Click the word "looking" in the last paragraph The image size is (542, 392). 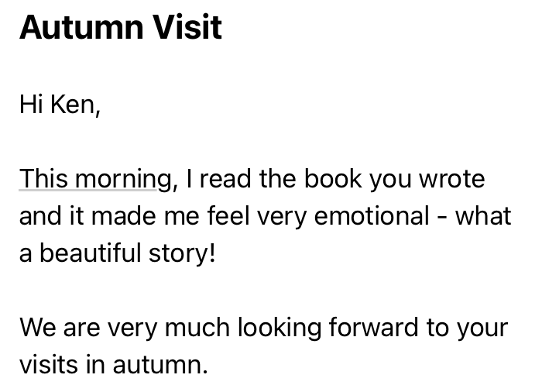[x=279, y=328]
